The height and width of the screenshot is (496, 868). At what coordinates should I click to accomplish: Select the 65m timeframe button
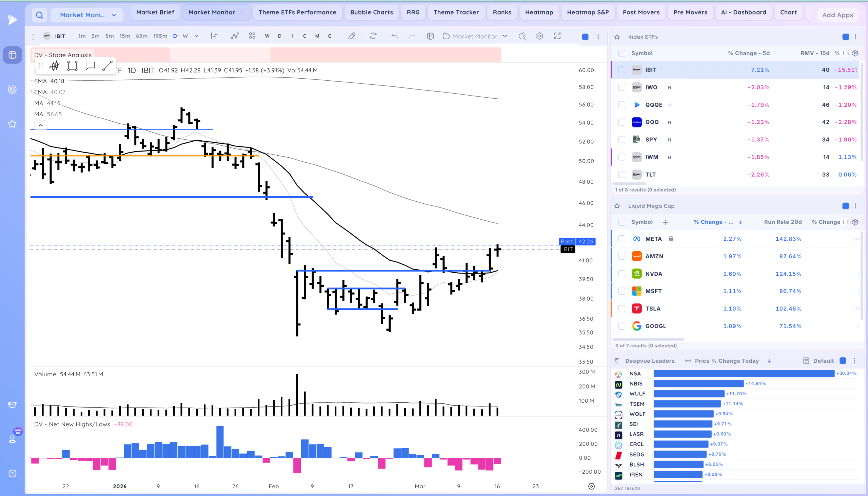coord(141,36)
